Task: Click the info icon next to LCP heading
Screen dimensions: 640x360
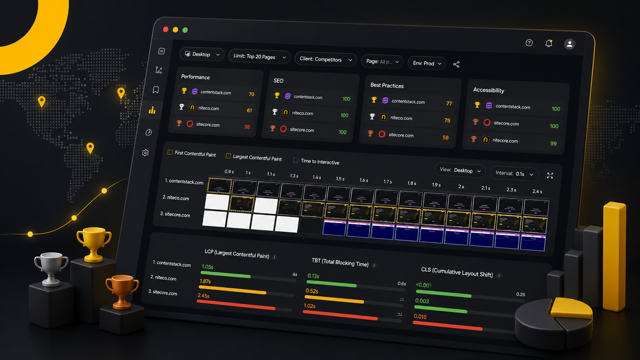Action: pos(275,257)
